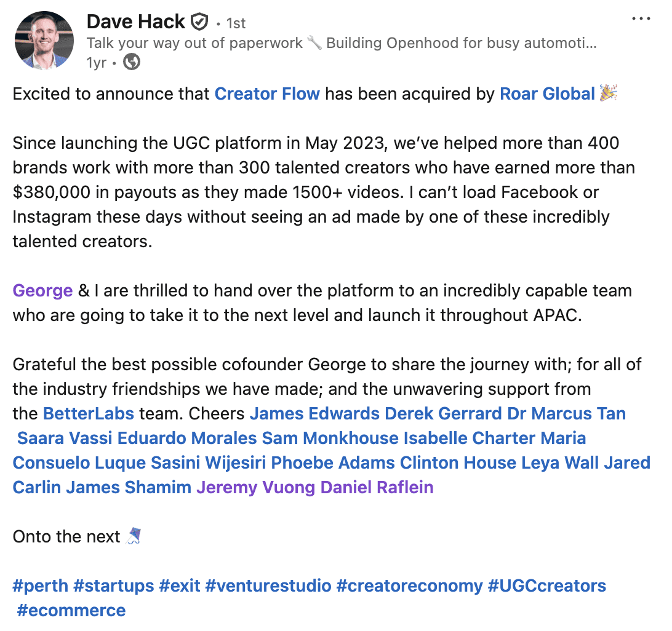The height and width of the screenshot is (631, 672).
Task: Click the Derek Gerrard mention
Action: coord(443,414)
